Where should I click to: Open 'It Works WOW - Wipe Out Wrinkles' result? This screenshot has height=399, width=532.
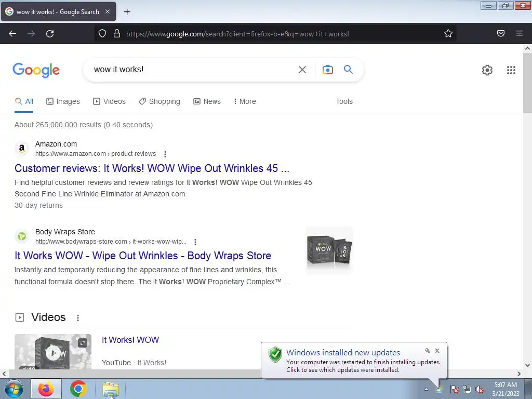[x=143, y=256]
